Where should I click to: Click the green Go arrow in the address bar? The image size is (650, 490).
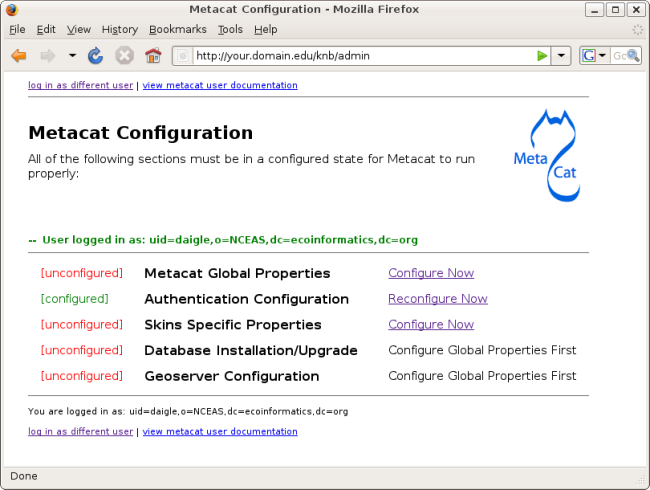542,56
